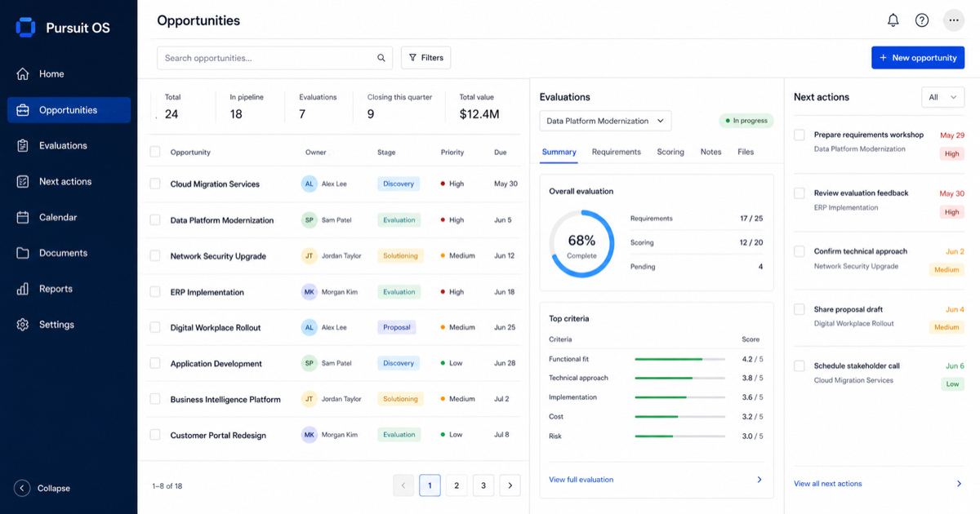This screenshot has height=514, width=980.
Task: Click the Evaluations clipboard icon in sidebar
Action: 23,146
